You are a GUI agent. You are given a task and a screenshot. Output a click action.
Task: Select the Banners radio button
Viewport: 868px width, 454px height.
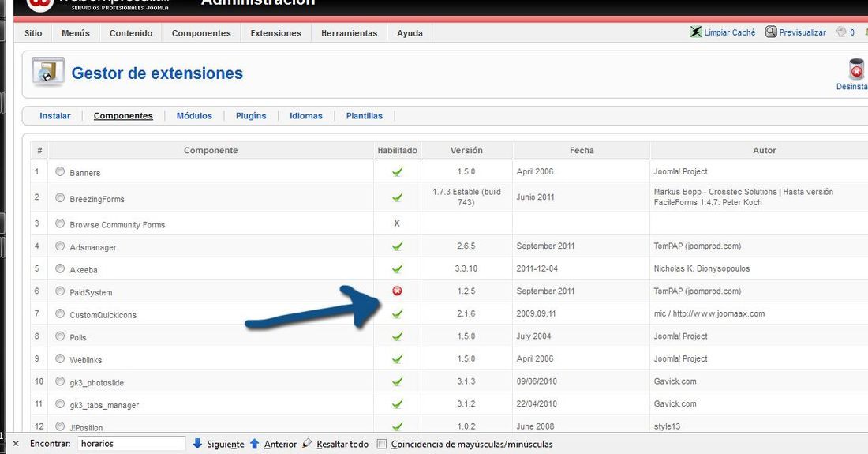pyautogui.click(x=60, y=171)
